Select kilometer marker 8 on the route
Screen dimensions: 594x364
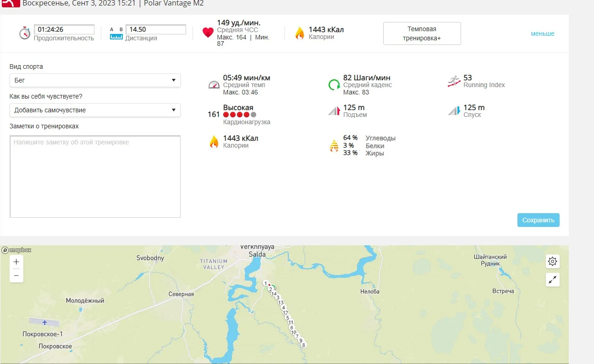tap(303, 345)
